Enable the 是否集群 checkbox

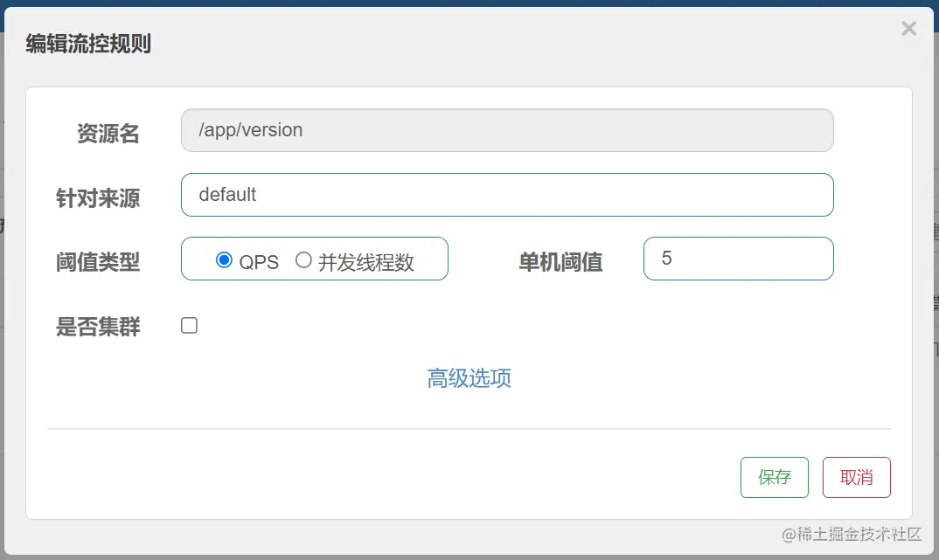(189, 324)
